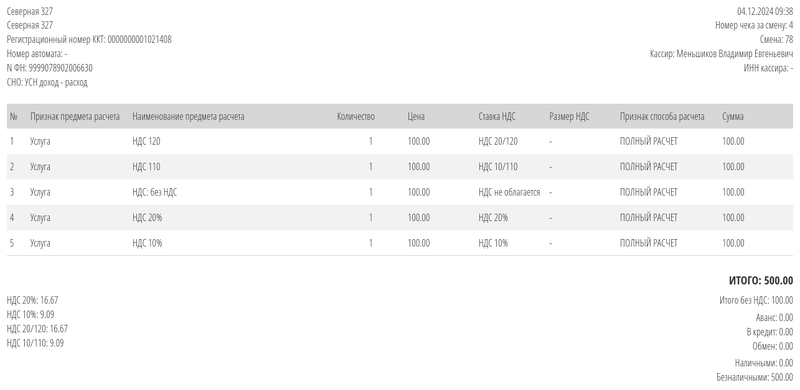
Task: Click 'НДС не облагается' rate cell
Action: (509, 192)
